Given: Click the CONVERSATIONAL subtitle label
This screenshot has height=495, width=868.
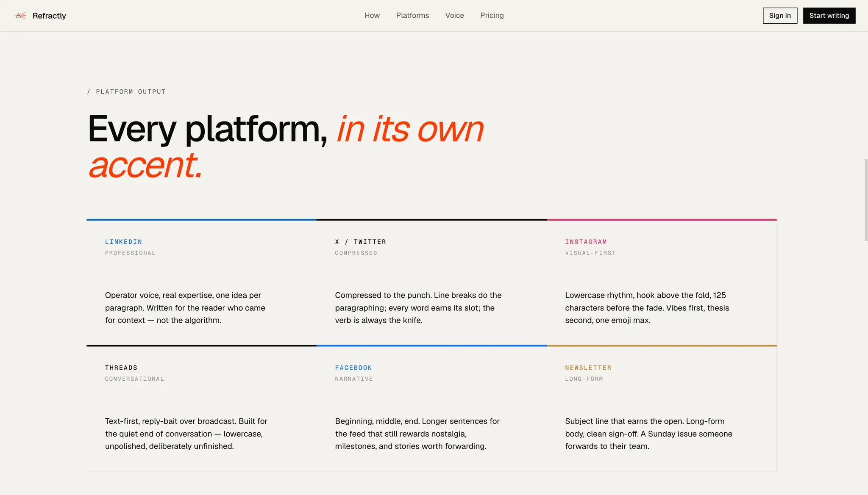Looking at the screenshot, I should tap(134, 379).
